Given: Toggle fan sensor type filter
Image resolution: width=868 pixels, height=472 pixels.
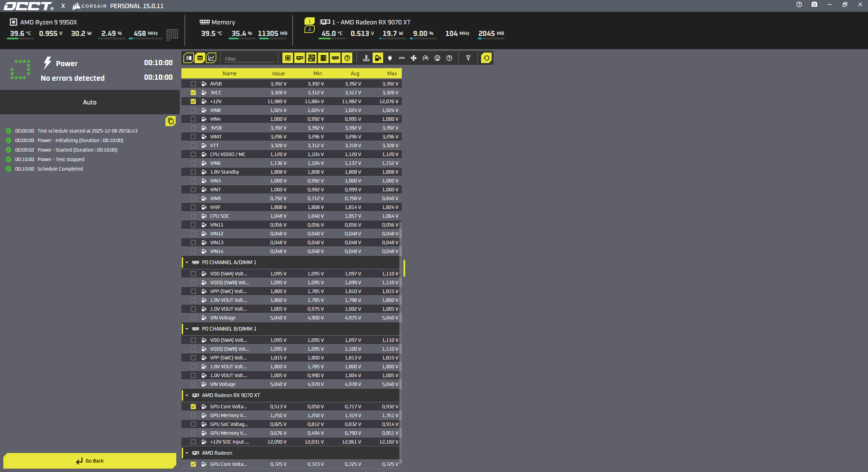Looking at the screenshot, I should pyautogui.click(x=414, y=58).
